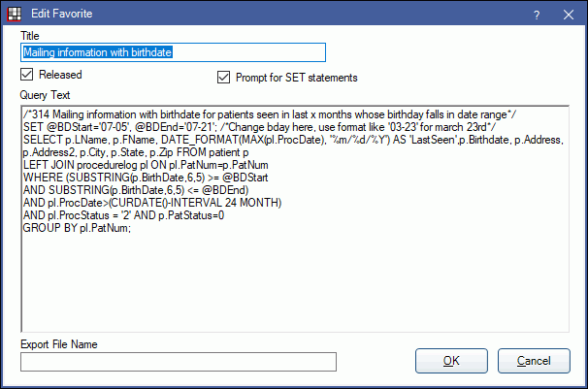
Task: Focus the Export File Name field
Action: pos(178,362)
